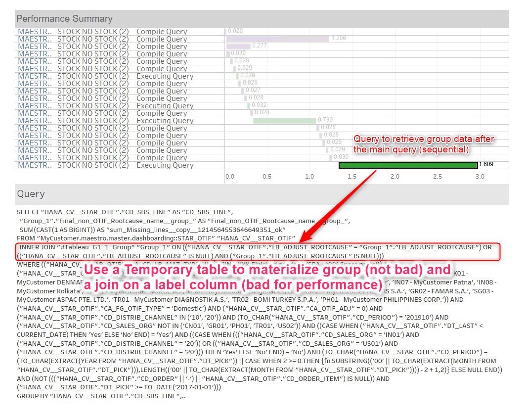Viewport: 527px width, 420px height.
Task: Select the 0.029 Executing Query bar row
Action: click(237, 76)
